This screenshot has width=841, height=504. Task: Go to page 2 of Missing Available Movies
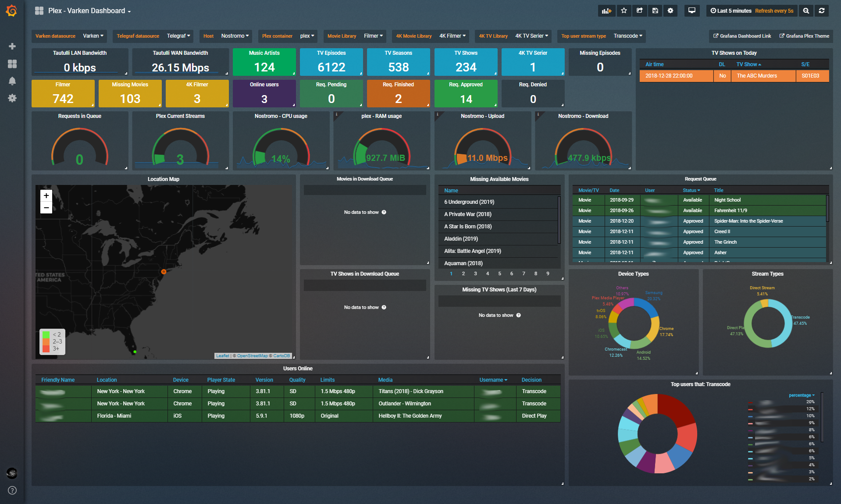pos(463,273)
